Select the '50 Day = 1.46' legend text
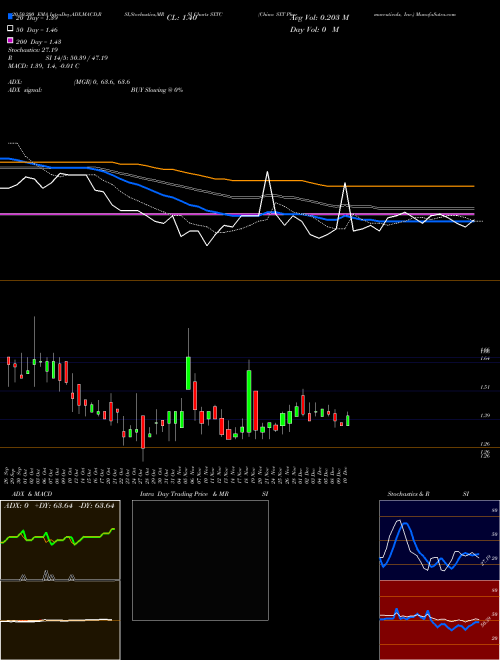 click(x=37, y=30)
